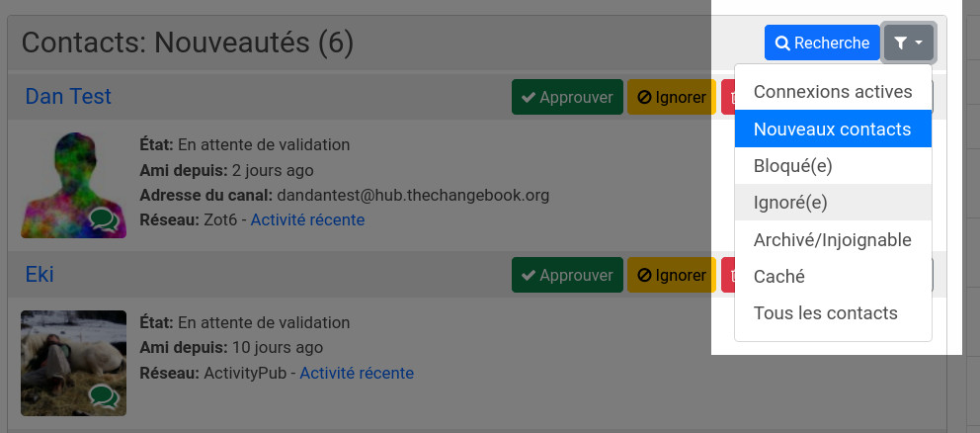Click the red delete icon for Eki
Viewport: 980px width, 433px height.
727,275
